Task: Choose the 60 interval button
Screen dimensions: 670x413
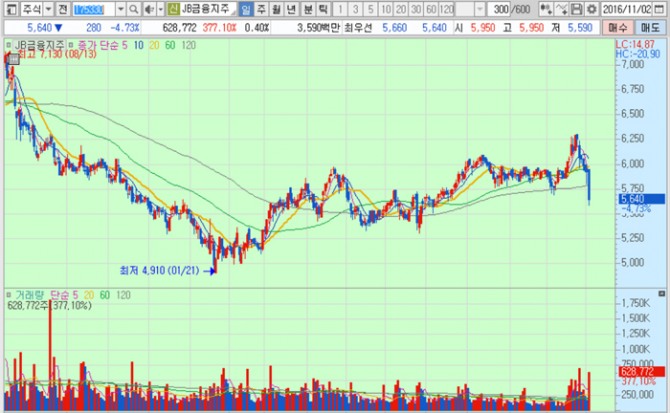Action: point(431,9)
